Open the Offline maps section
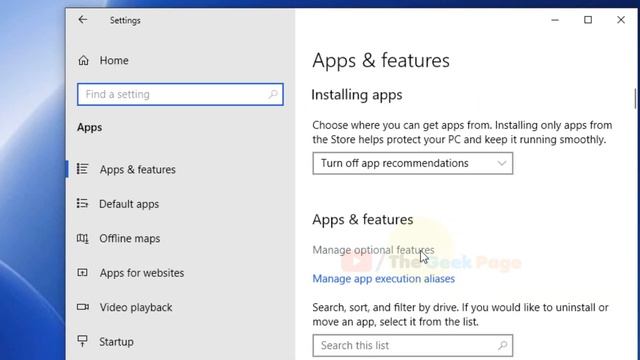Image resolution: width=640 pixels, height=360 pixels. point(130,238)
